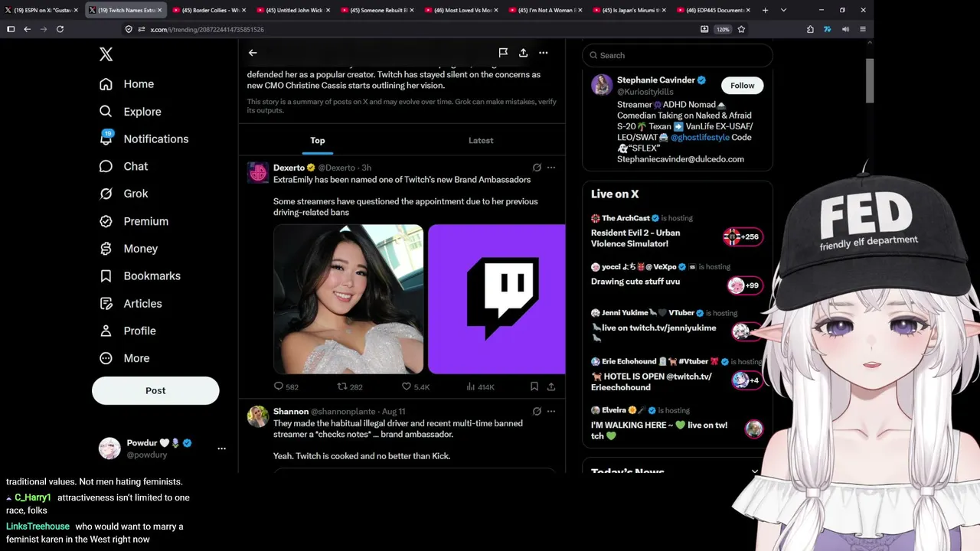This screenshot has width=980, height=551.
Task: List all browser tabs with the chevron
Action: [783, 10]
